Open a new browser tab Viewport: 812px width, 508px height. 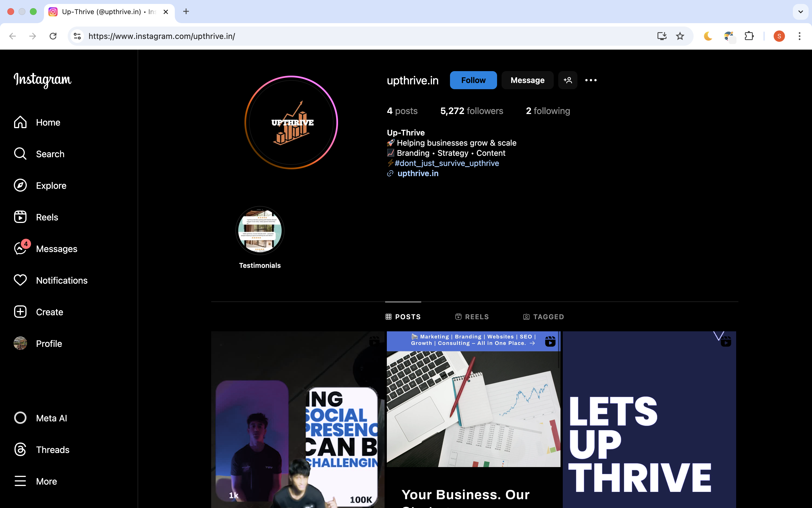tap(186, 11)
